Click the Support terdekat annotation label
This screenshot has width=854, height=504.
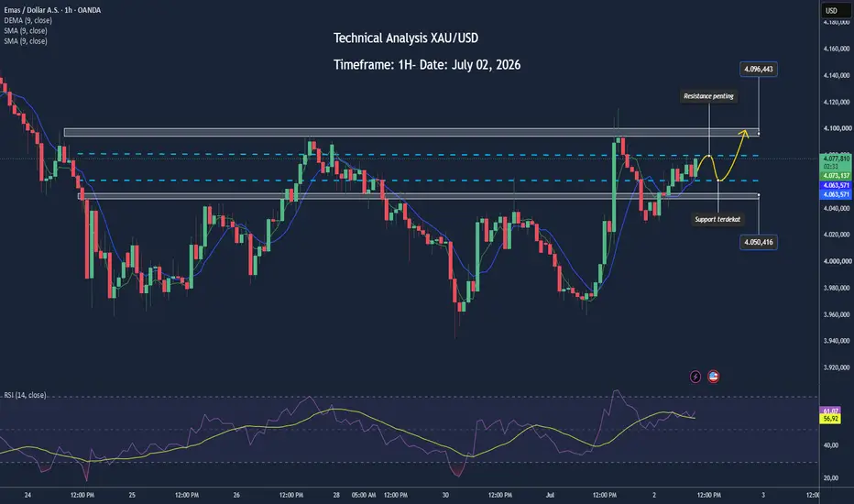pyautogui.click(x=717, y=220)
